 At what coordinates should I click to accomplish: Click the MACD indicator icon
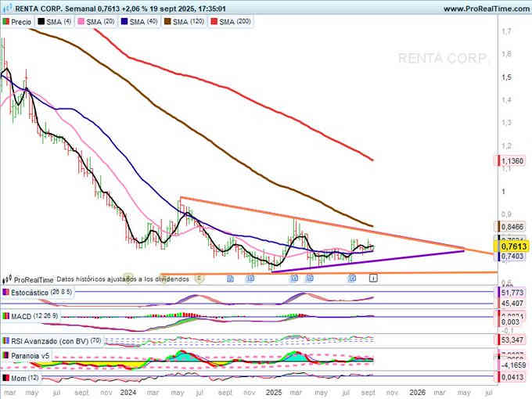pyautogui.click(x=6, y=316)
